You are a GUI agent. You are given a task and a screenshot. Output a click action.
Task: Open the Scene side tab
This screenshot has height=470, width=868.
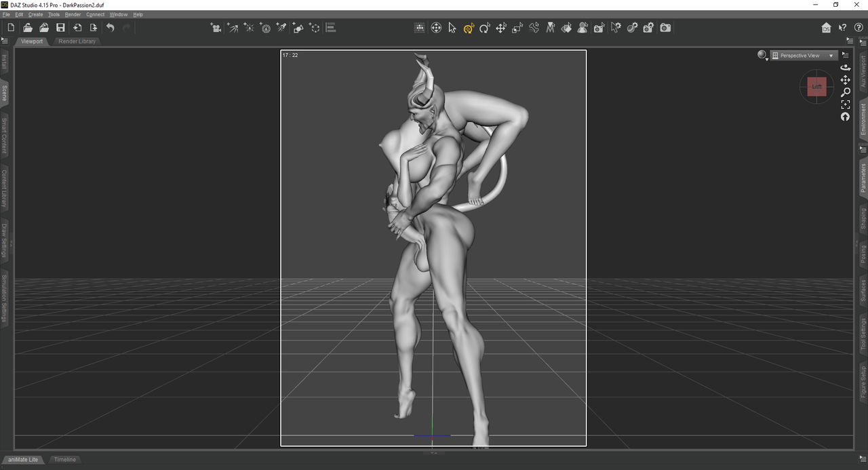(x=4, y=93)
